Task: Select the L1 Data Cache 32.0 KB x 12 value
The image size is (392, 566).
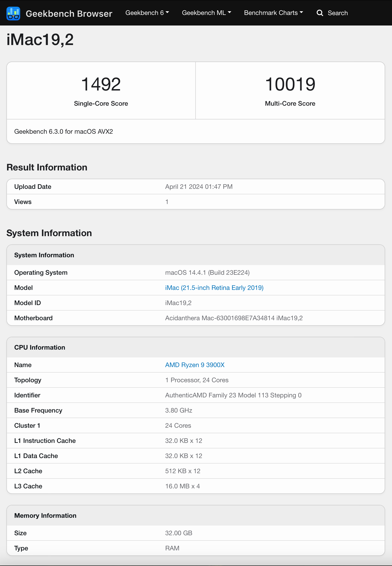Action: click(x=183, y=456)
